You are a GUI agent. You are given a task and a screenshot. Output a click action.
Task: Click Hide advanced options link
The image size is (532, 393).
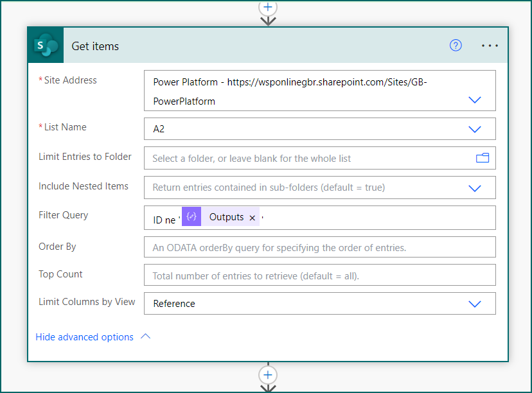pyautogui.click(x=84, y=337)
